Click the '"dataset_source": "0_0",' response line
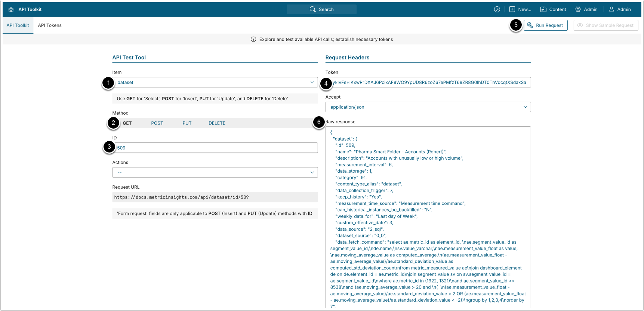Viewport: 644px width, 311px height. pos(361,235)
